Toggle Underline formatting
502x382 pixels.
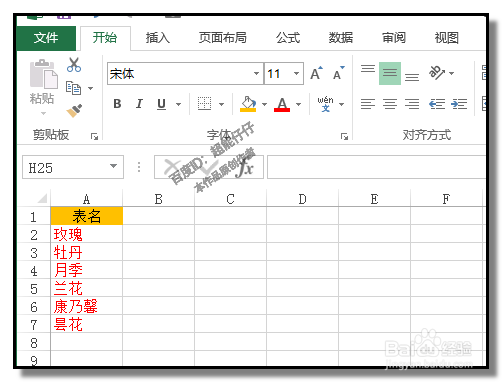click(x=162, y=104)
